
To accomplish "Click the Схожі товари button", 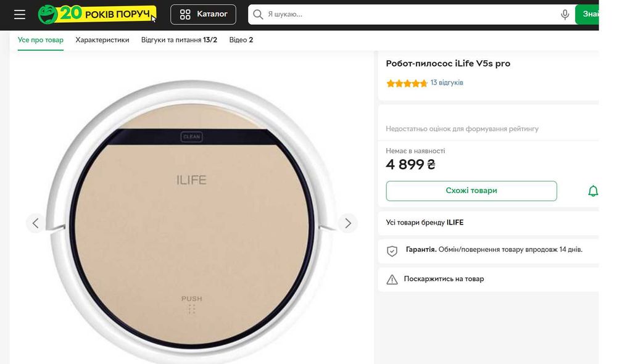I will tap(471, 191).
